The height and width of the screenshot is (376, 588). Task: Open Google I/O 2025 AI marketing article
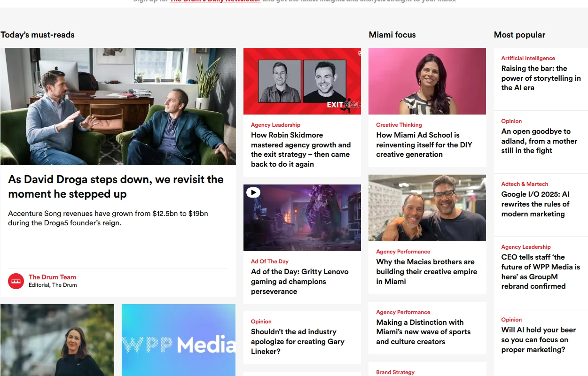[535, 204]
